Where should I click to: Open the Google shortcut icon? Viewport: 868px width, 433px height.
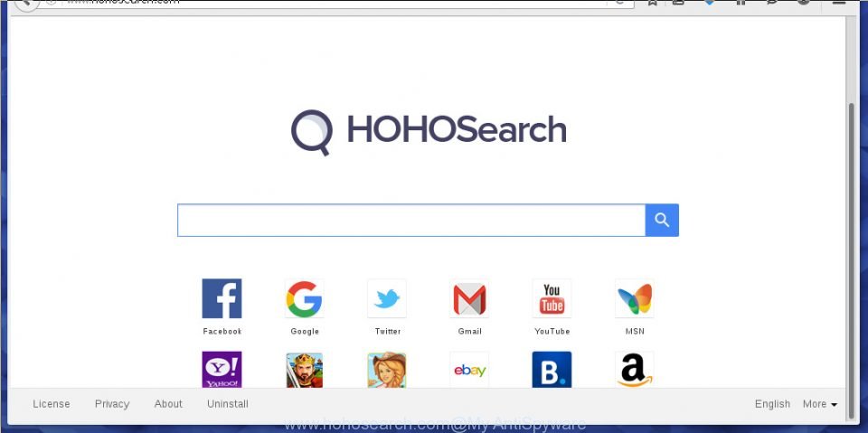pyautogui.click(x=304, y=298)
